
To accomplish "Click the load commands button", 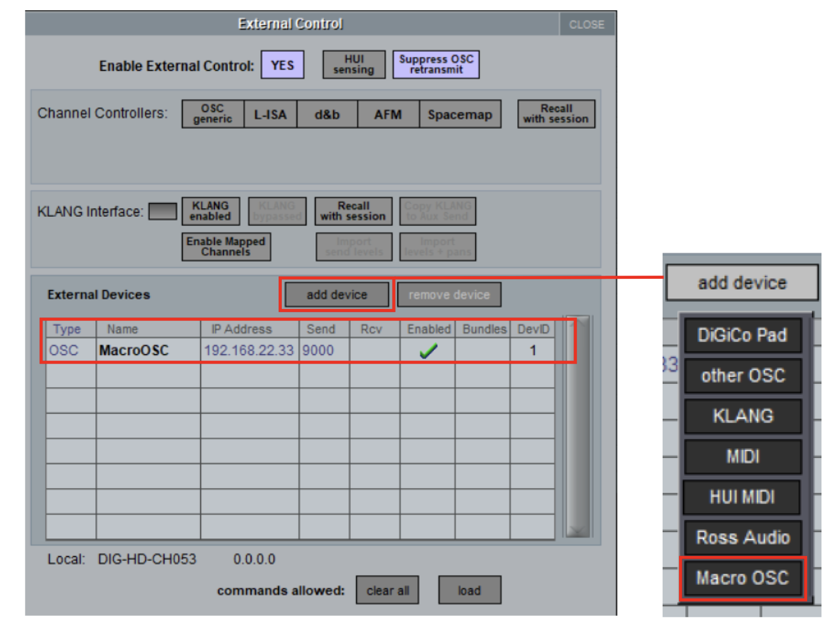I will [469, 590].
